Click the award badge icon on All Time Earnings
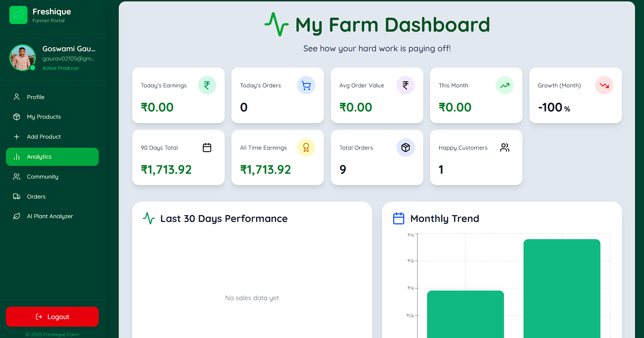 tap(306, 147)
